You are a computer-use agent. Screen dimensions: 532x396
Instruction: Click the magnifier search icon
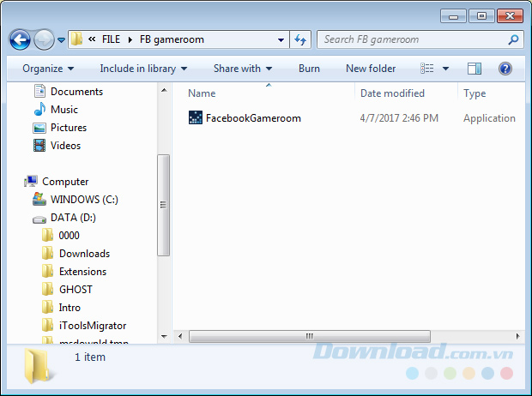pyautogui.click(x=513, y=39)
